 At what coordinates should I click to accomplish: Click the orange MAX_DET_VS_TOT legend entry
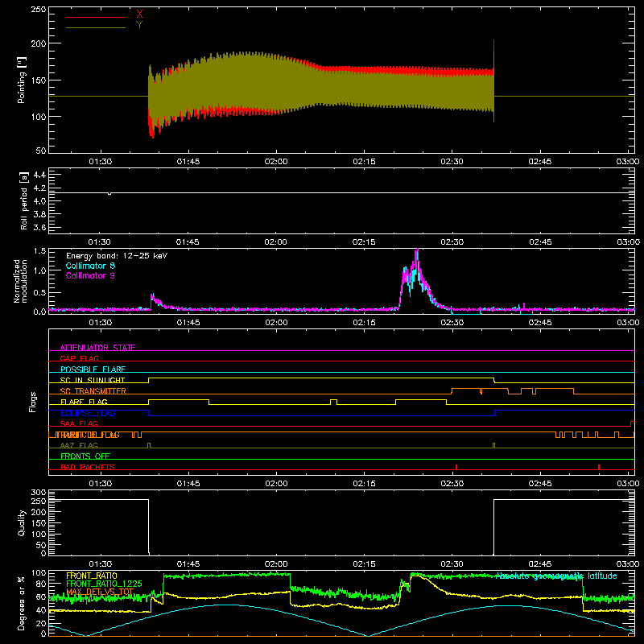100,592
